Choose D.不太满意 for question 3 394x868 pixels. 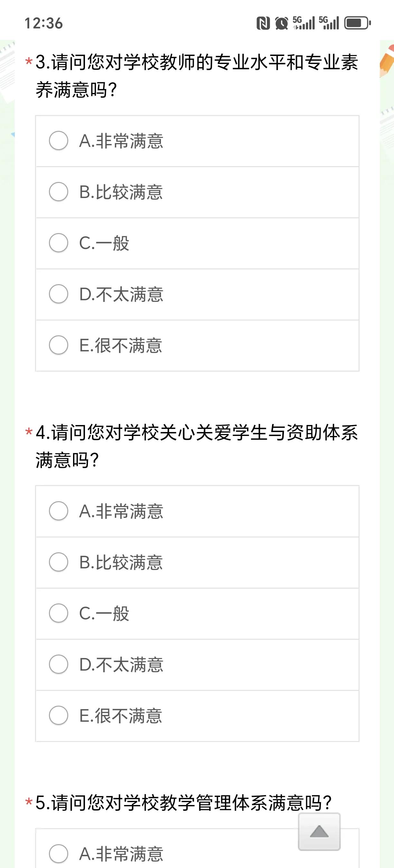pos(197,294)
